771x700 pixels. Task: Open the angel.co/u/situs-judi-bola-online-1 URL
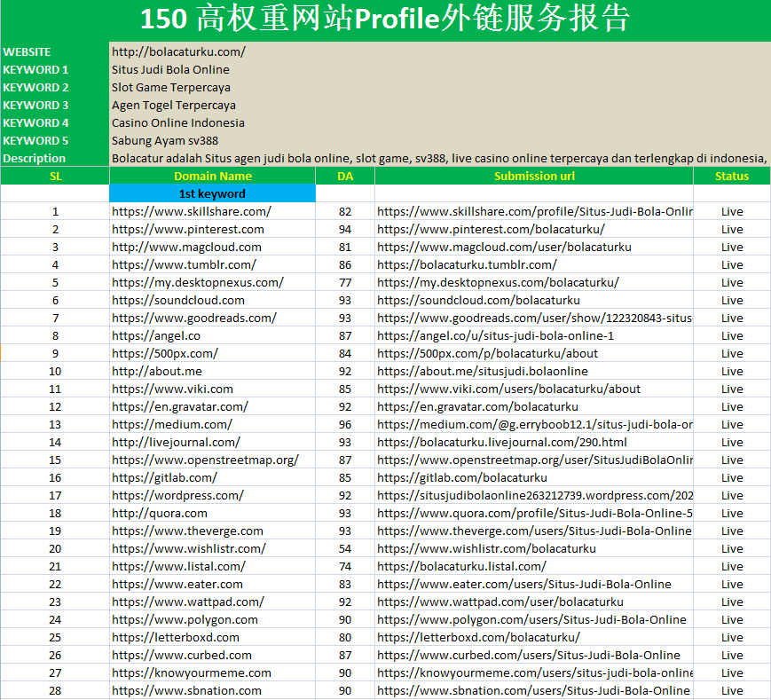495,335
